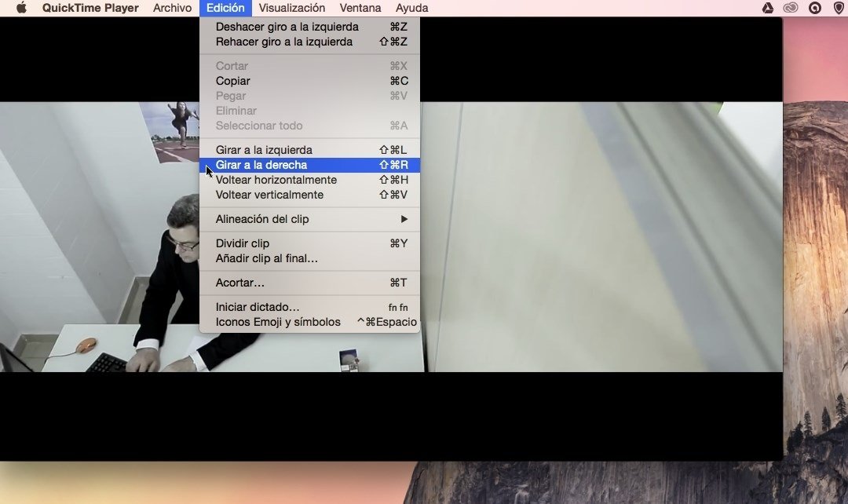Screen dimensions: 848x504
Task: Open the Archivo menu
Action: coord(172,8)
